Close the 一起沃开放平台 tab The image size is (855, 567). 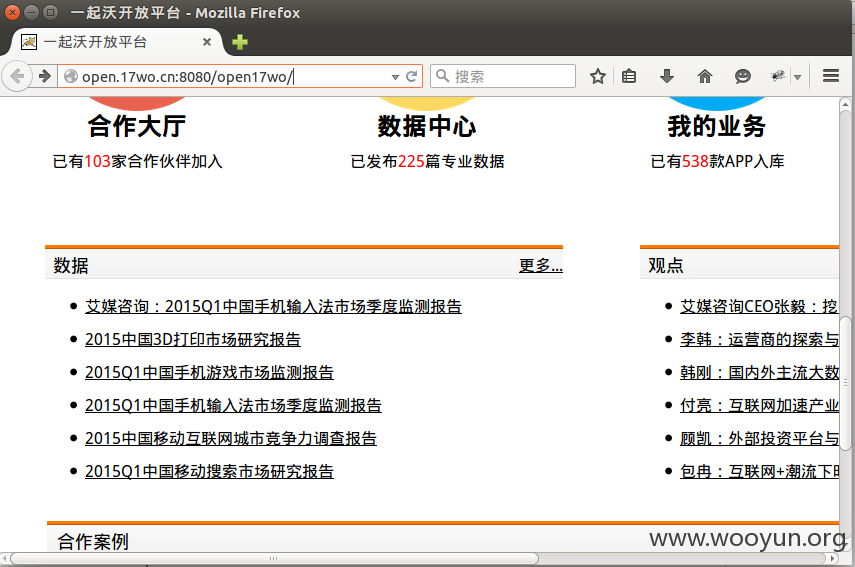207,42
